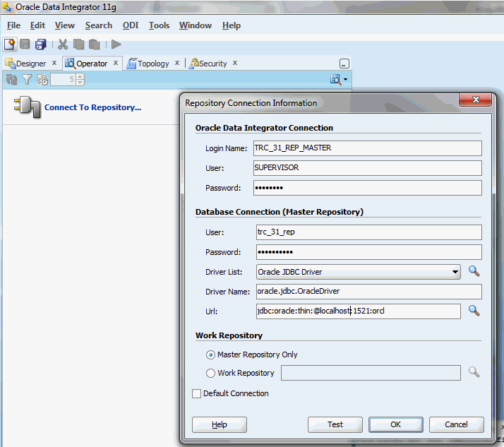Close the Topology tab with its x
The image size is (504, 447).
[x=177, y=63]
